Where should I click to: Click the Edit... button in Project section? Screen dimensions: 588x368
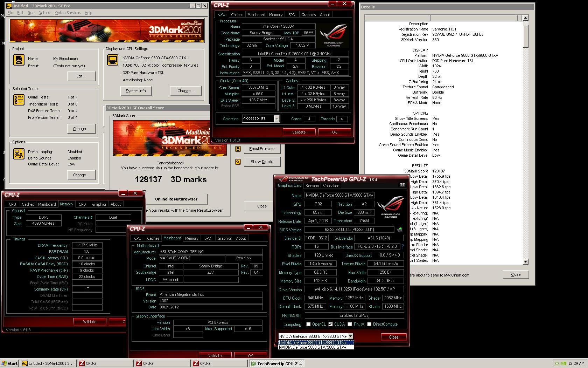pos(81,76)
